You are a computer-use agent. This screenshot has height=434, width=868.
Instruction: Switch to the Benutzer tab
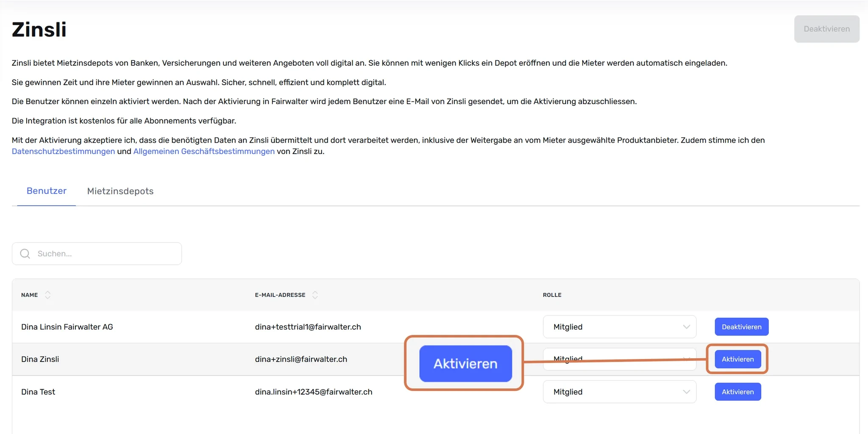(47, 191)
